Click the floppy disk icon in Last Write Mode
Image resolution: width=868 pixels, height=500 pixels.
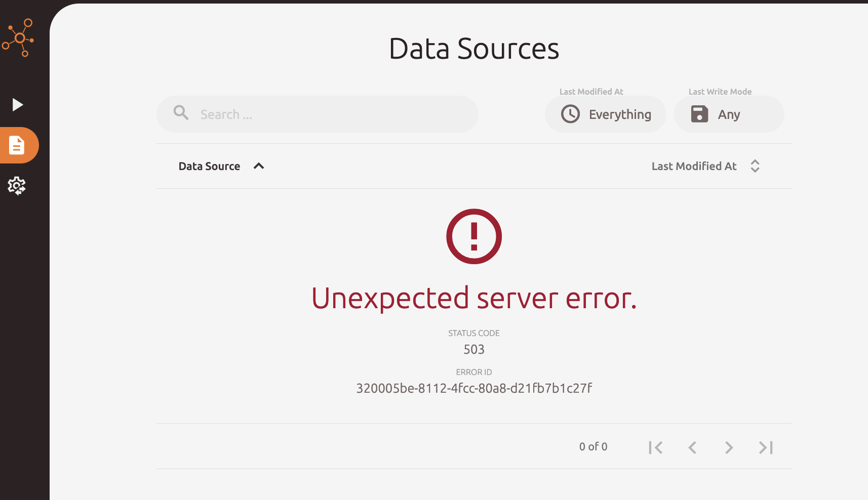(x=700, y=114)
